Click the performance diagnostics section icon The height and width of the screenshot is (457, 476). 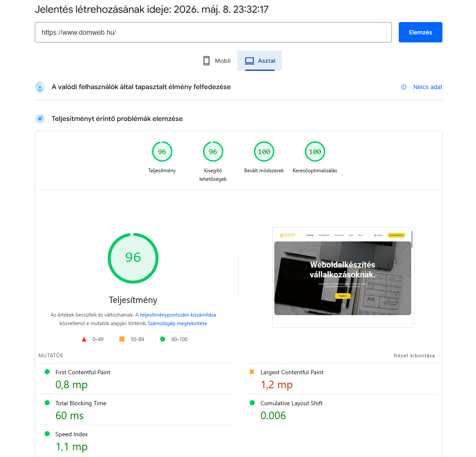click(x=40, y=119)
